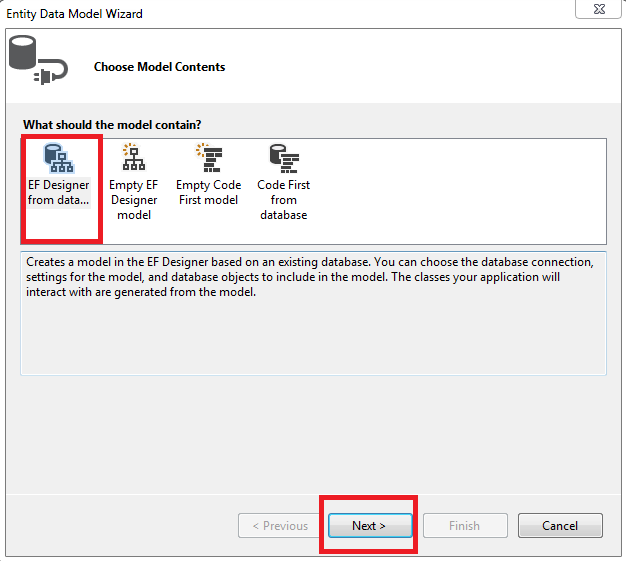Click the model description text box

click(x=313, y=313)
